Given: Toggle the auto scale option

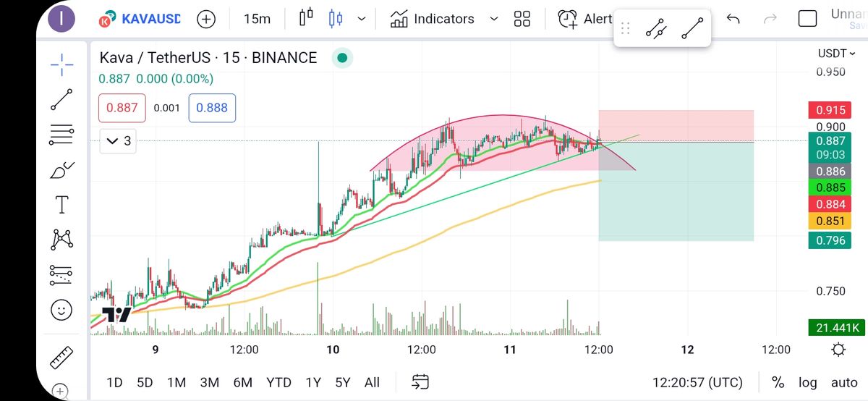Looking at the screenshot, I should 843,382.
